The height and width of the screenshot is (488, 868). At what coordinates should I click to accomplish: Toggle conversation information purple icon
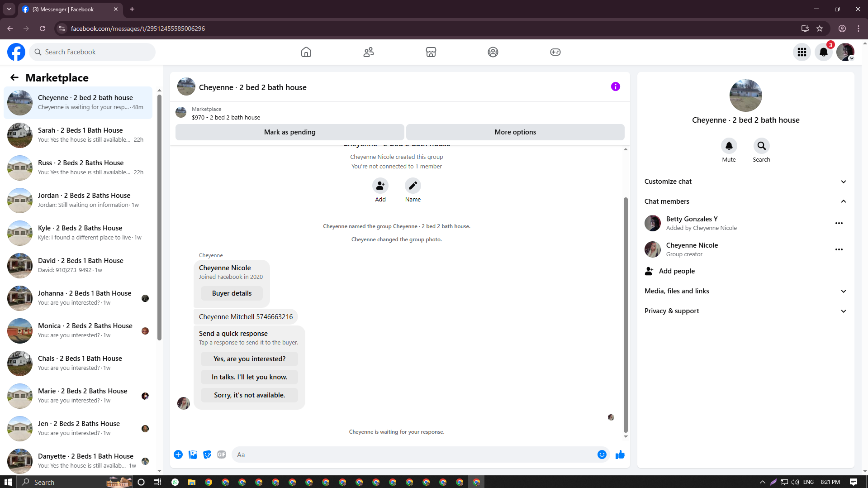[616, 86]
